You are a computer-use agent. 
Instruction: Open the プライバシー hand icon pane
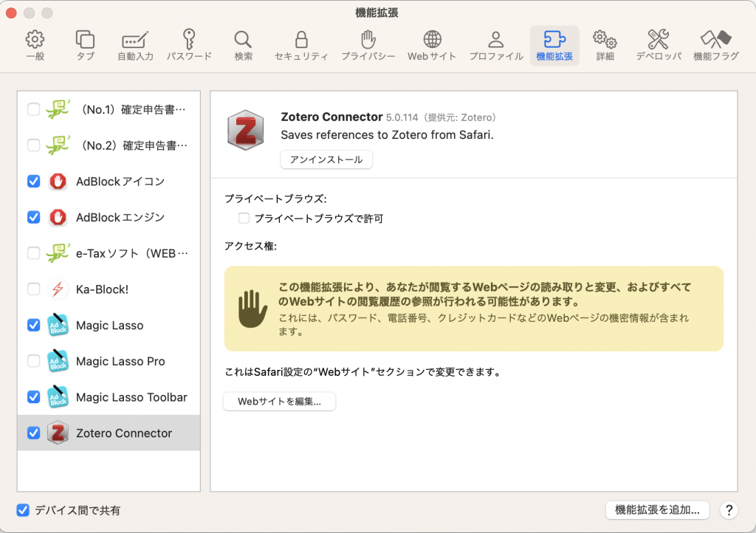(368, 46)
